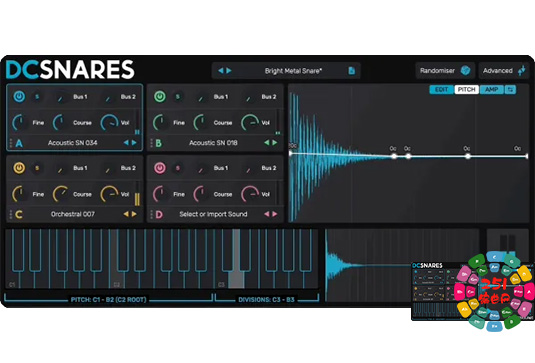
Task: Click the letter C layer label
Action: click(19, 214)
